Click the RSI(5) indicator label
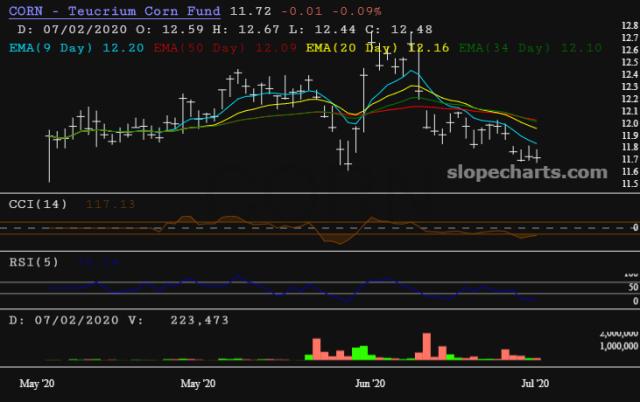 32,264
